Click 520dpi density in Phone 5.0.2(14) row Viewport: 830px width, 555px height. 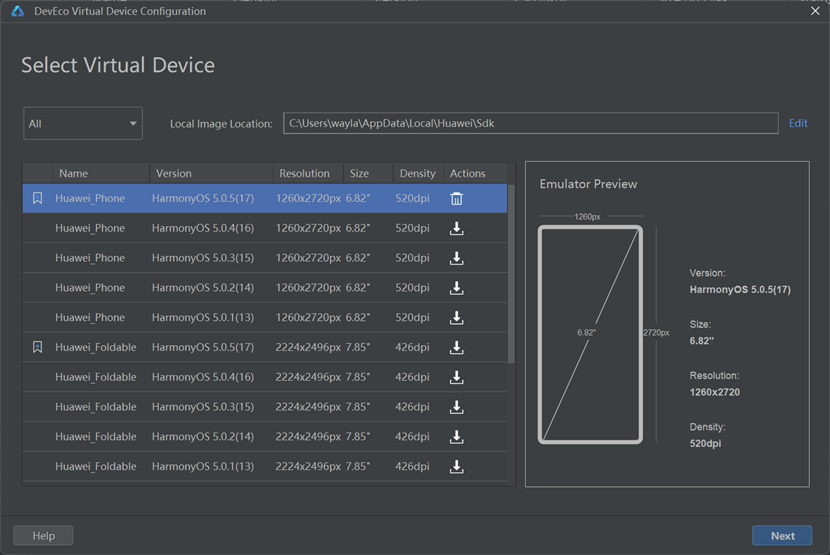coord(412,288)
